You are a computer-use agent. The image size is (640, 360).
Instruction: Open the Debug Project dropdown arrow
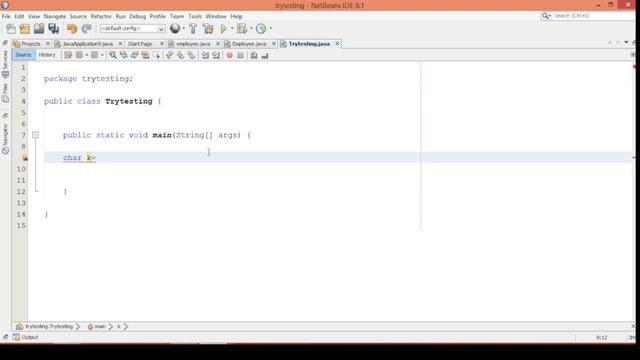[x=251, y=28]
